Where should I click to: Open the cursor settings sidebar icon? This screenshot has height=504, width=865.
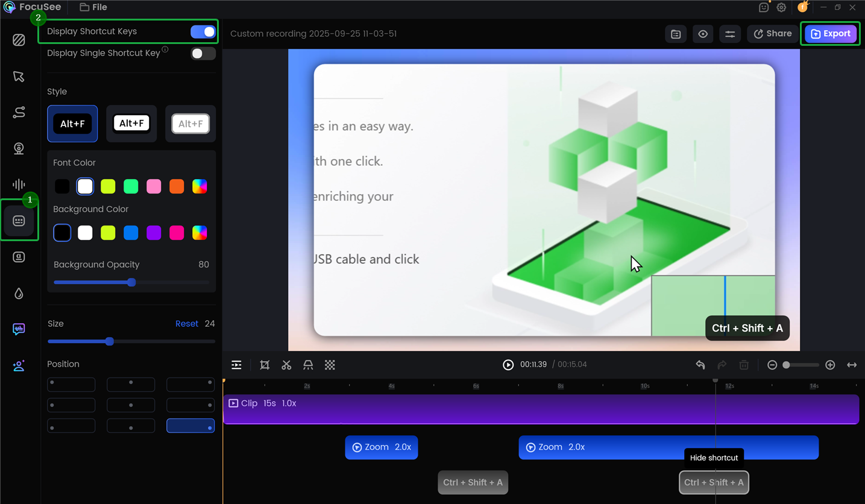tap(19, 77)
